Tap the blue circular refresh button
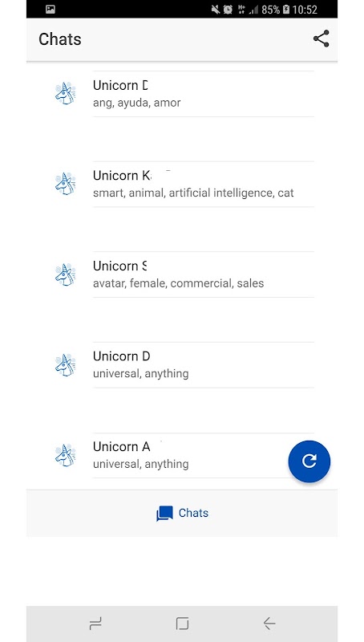 click(309, 461)
